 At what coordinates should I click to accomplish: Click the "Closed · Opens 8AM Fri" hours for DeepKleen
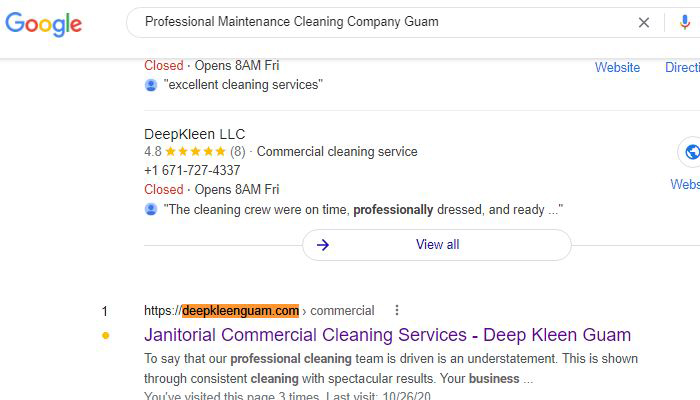(x=212, y=189)
